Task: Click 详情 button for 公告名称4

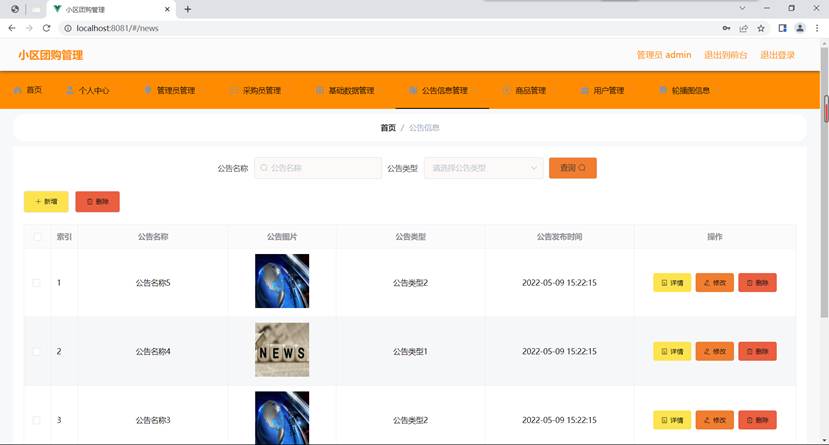Action: (672, 351)
